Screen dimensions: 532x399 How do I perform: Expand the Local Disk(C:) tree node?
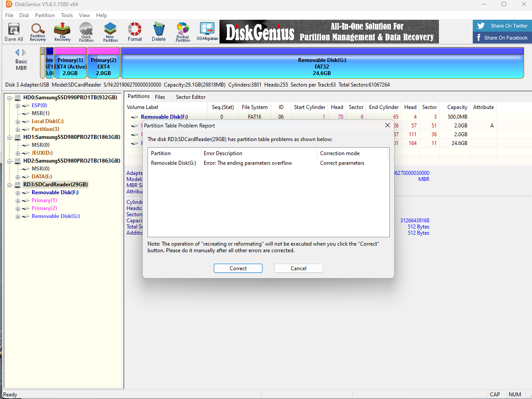(18, 121)
